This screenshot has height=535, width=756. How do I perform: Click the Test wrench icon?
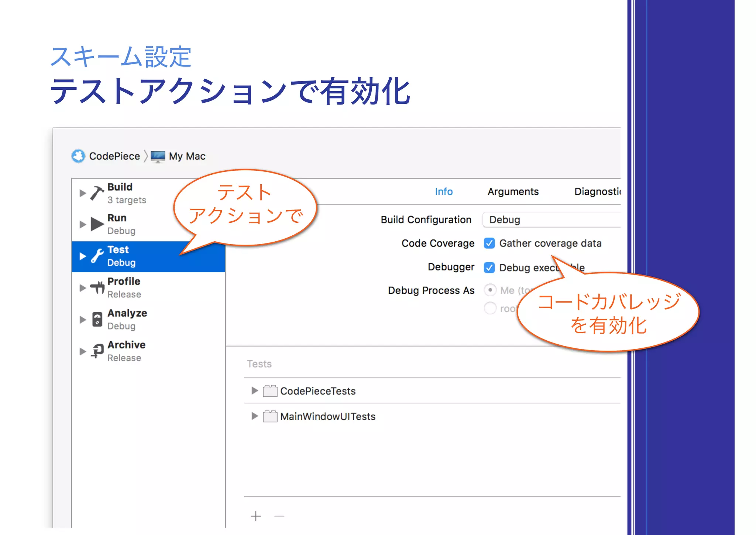(x=97, y=256)
